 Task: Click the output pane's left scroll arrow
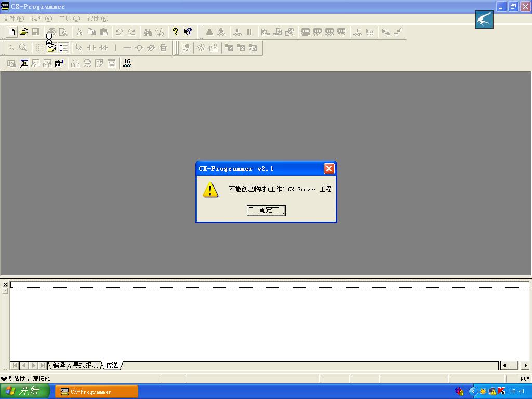click(504, 365)
